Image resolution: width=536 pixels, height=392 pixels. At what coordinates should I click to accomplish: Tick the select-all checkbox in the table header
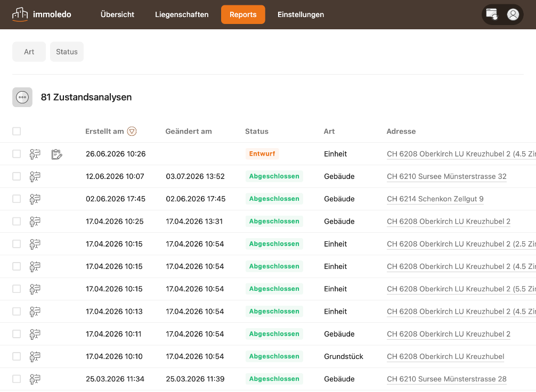[x=17, y=131]
